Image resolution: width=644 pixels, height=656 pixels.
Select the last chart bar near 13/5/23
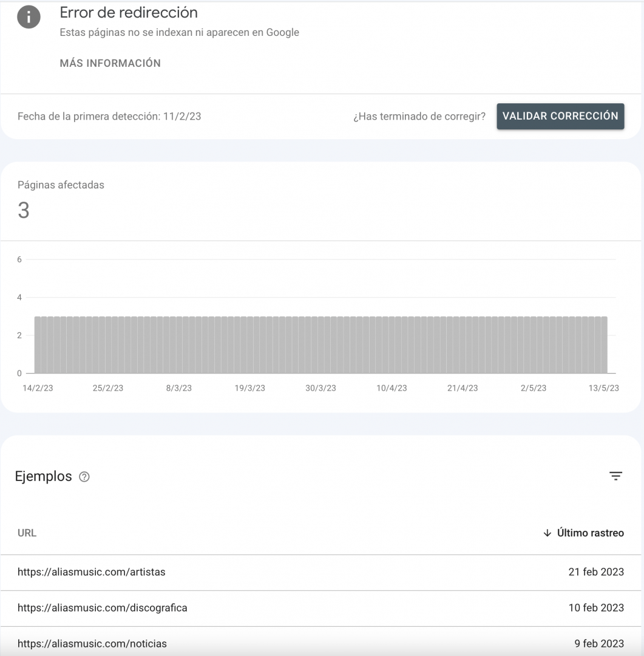tap(604, 345)
